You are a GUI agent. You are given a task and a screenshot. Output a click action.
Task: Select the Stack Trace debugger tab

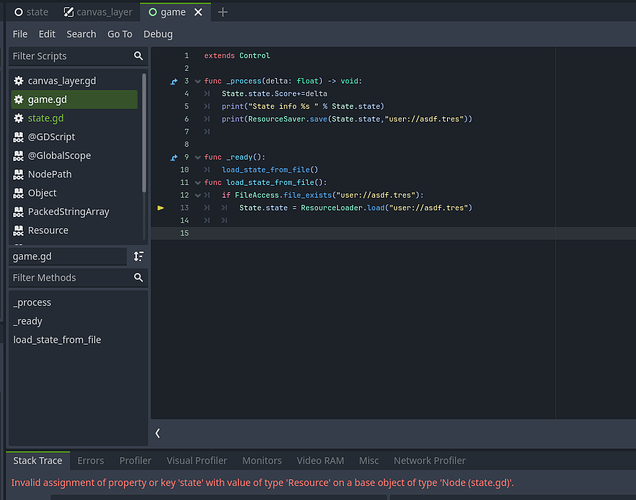click(x=38, y=461)
